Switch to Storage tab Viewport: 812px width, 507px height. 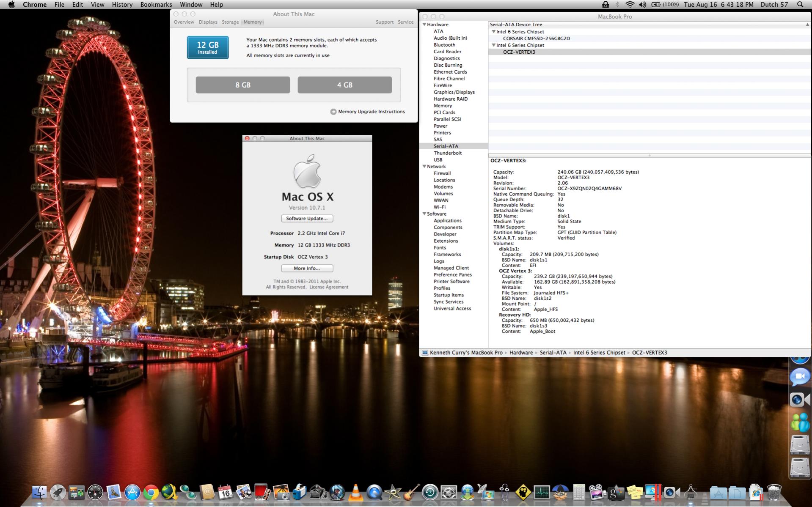(230, 22)
